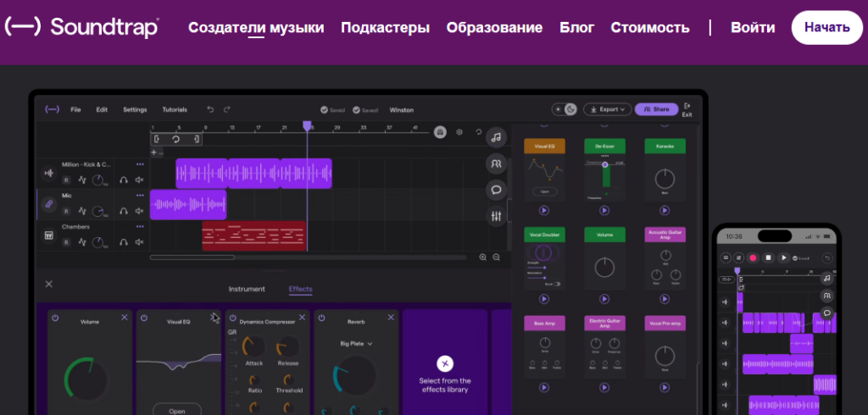
Task: Click the playhead marker on the ruler
Action: coord(307,126)
